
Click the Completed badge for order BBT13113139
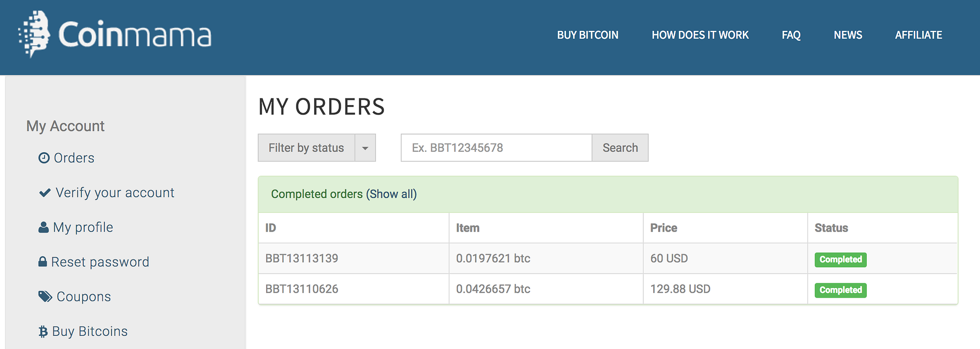(840, 259)
